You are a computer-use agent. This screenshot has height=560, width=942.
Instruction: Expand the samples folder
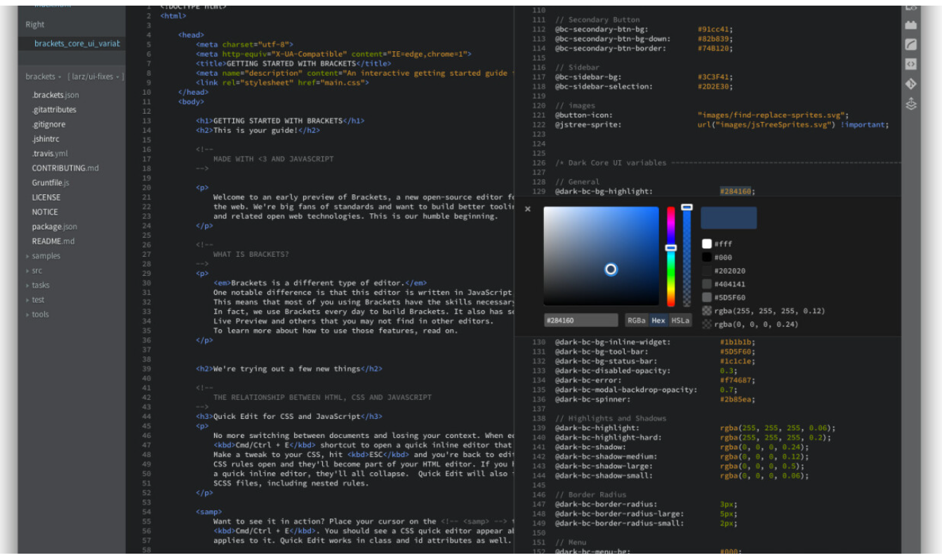(x=44, y=256)
